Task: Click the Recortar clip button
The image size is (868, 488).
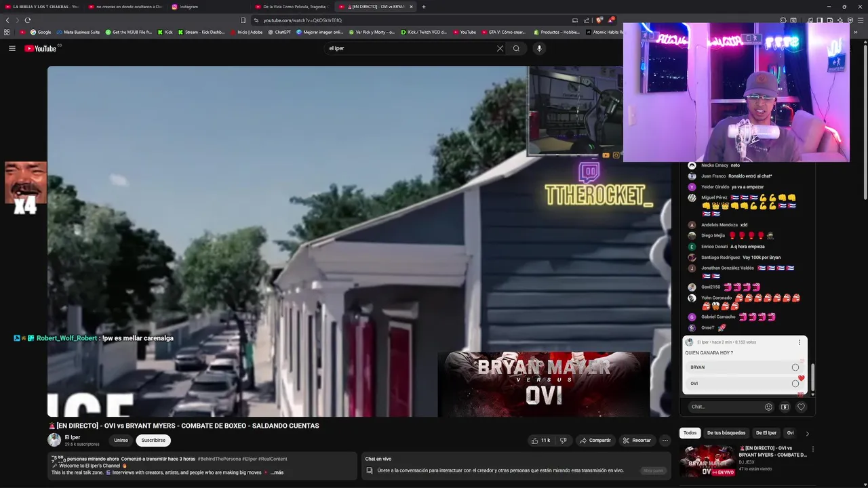Action: tap(637, 441)
